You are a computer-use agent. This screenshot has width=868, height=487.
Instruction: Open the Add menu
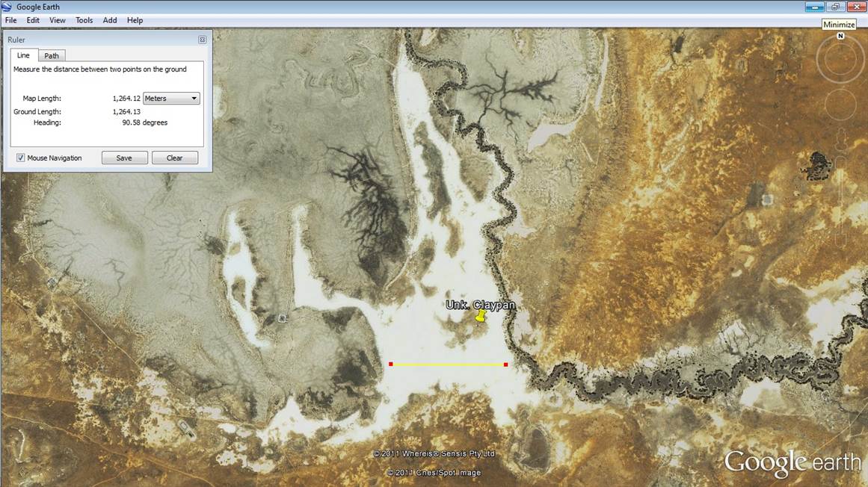click(109, 20)
